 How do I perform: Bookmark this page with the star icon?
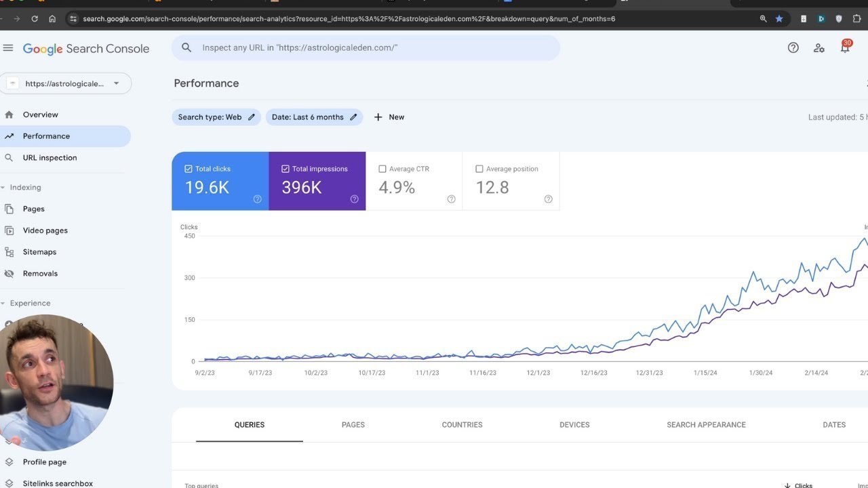[x=779, y=19]
